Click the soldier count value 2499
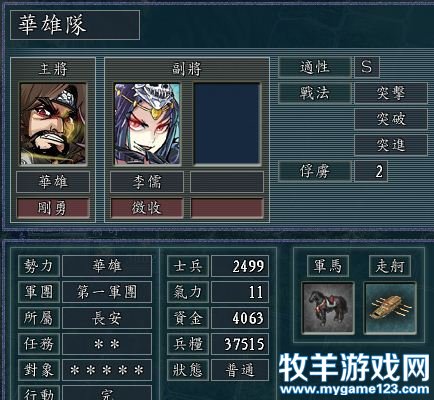This screenshot has width=434, height=400. click(240, 266)
